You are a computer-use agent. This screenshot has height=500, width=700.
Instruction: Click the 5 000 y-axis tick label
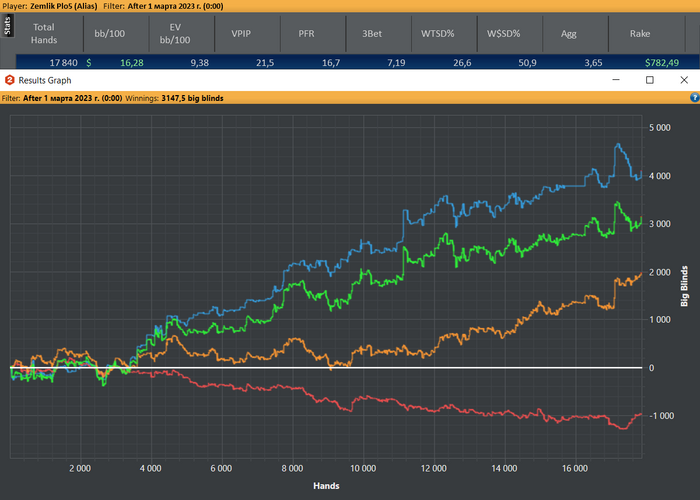click(659, 128)
